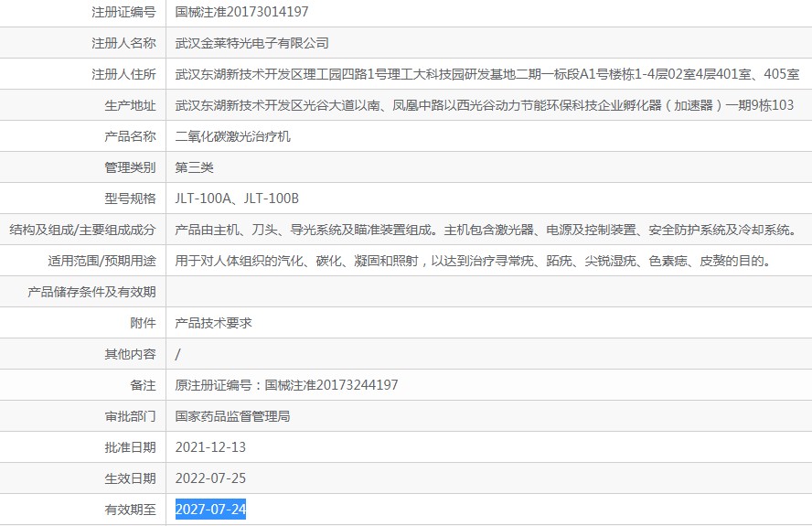812x526 pixels.
Task: Select registration number 国械注准20173014197
Action: click(241, 12)
